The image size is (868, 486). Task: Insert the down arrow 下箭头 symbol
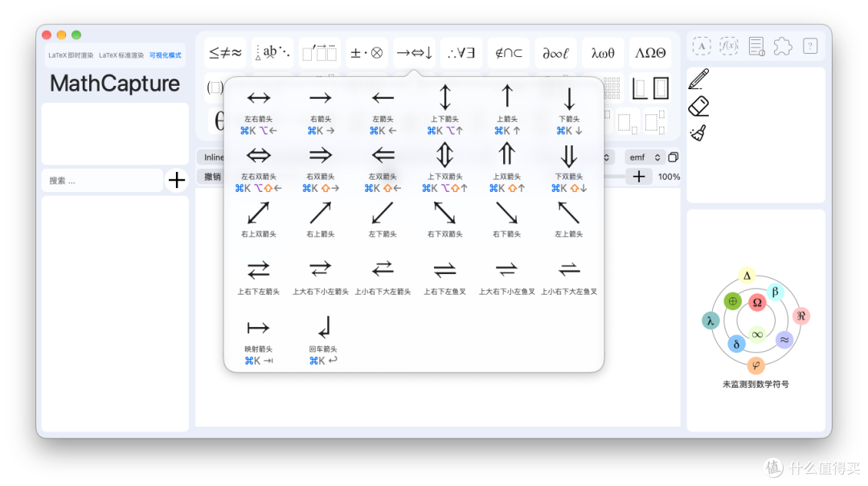click(x=569, y=99)
